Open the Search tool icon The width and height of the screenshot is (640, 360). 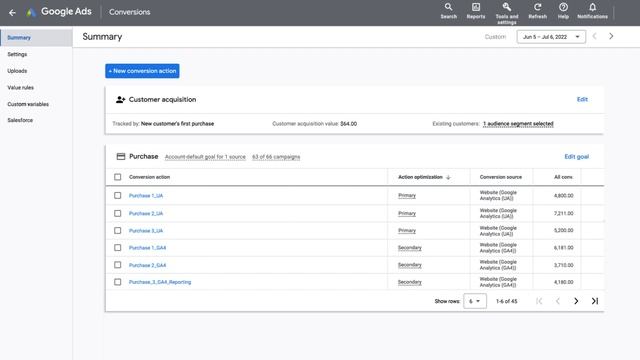point(449,7)
